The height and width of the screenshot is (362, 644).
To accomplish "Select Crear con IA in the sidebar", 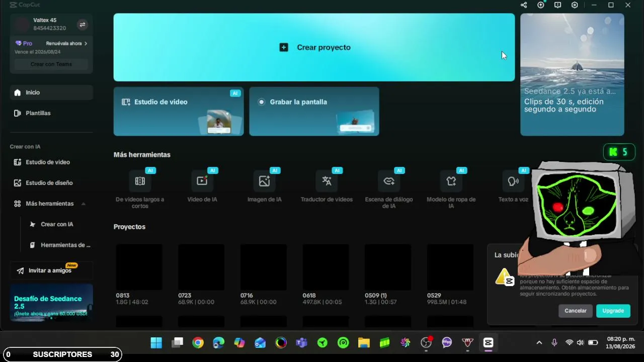I will 56,224.
